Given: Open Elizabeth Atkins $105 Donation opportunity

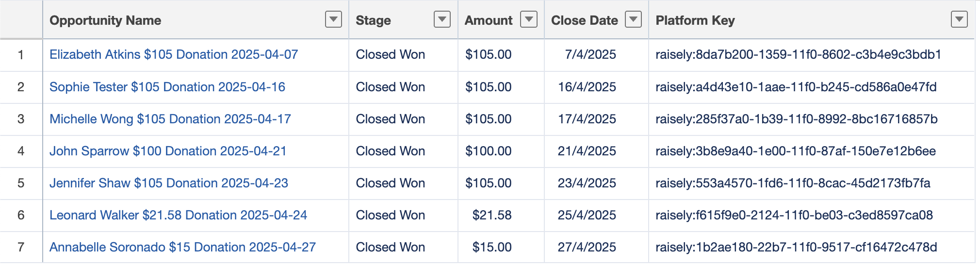Looking at the screenshot, I should pos(174,54).
